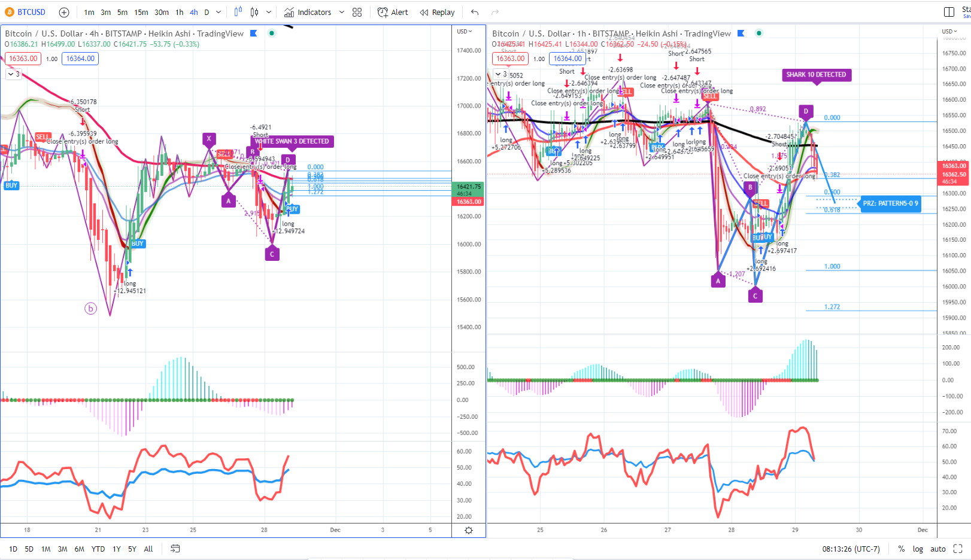Click the flag icon on right chart title
Image resolution: width=971 pixels, height=560 pixels.
(x=741, y=34)
